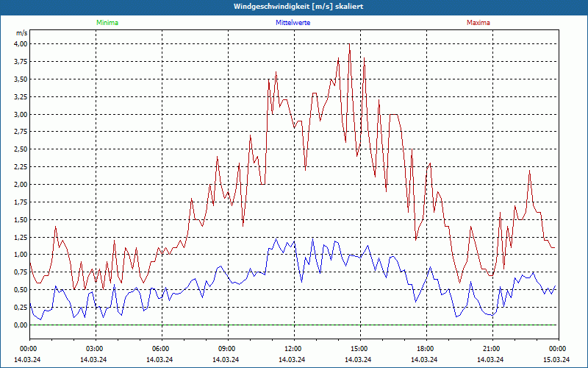
Task: Click the '21:00' time axis label
Action: tap(492, 349)
